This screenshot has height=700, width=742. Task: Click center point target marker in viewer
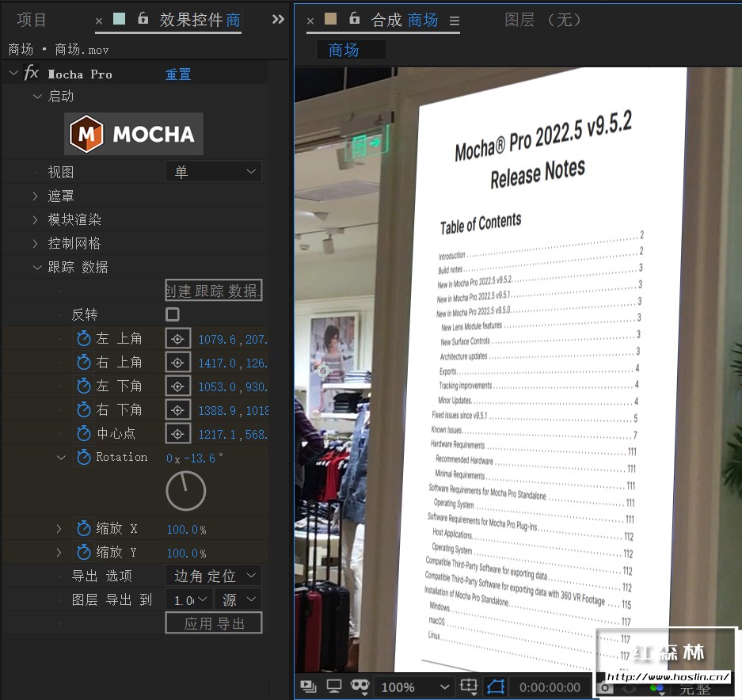(x=323, y=371)
